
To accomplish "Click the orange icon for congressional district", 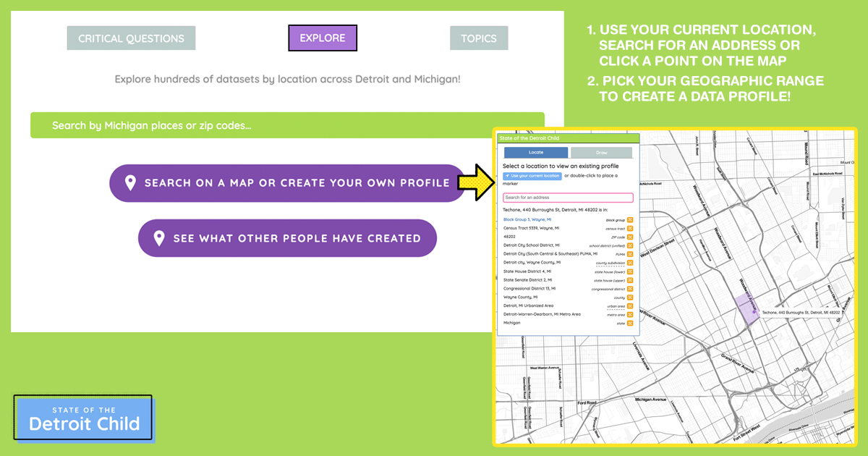I will [630, 288].
